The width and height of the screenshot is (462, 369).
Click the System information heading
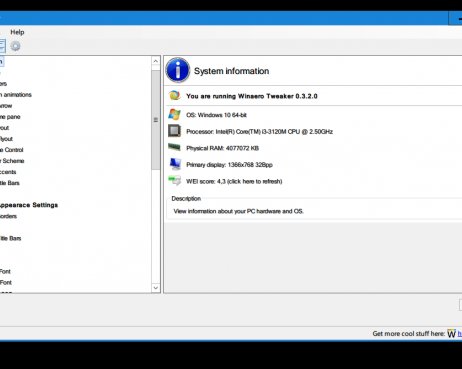[x=231, y=71]
